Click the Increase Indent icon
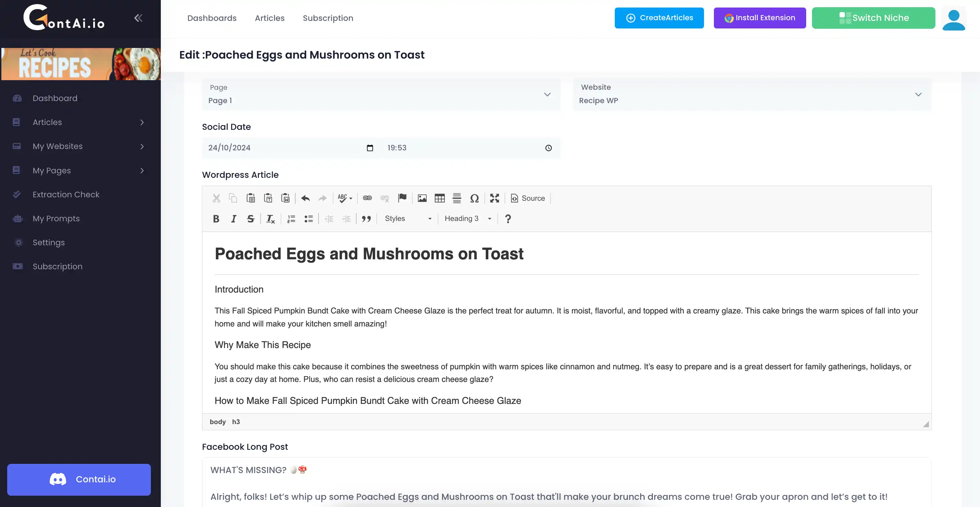 pos(346,219)
